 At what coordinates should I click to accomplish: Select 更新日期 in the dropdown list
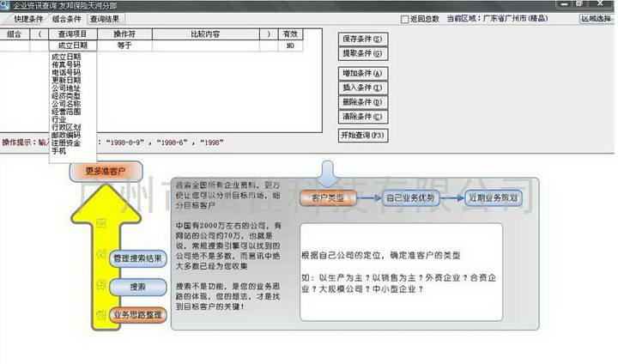(66, 80)
